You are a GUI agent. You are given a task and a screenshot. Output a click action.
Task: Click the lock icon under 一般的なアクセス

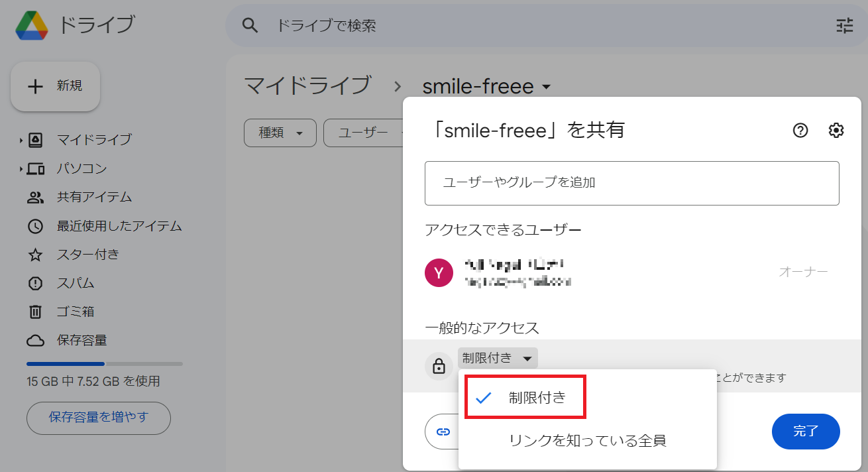(439, 366)
